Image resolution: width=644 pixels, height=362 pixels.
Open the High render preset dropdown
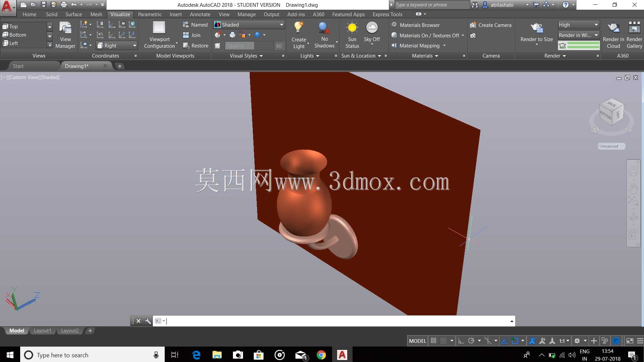click(x=578, y=25)
